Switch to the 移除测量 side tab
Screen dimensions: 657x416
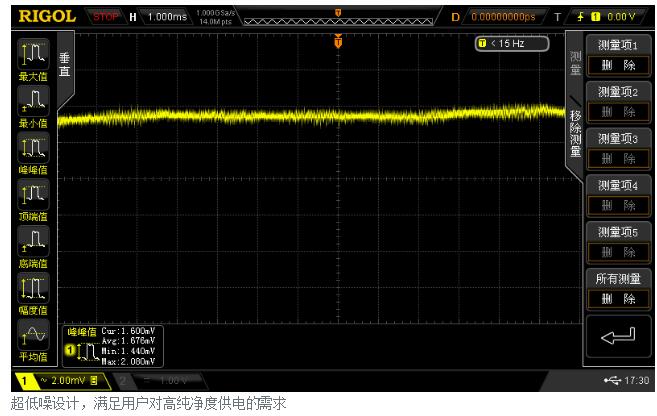575,133
